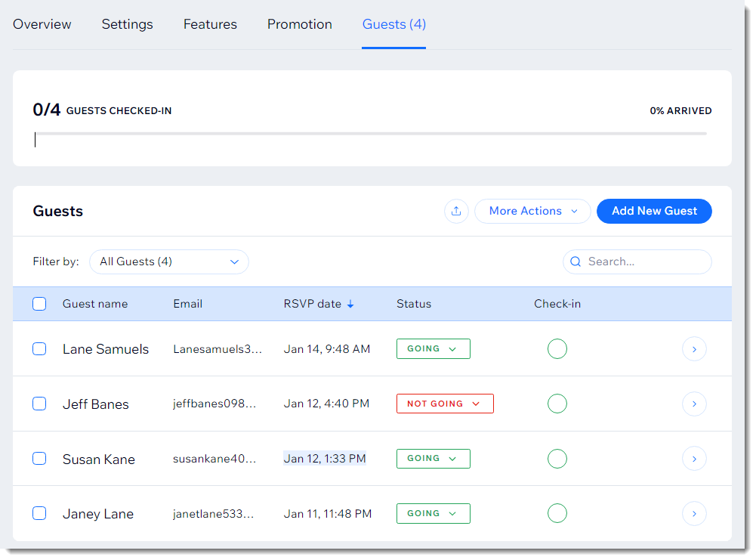Click the date Jan 11, 11:48 PM
Screen dimensions: 756x560
click(327, 514)
